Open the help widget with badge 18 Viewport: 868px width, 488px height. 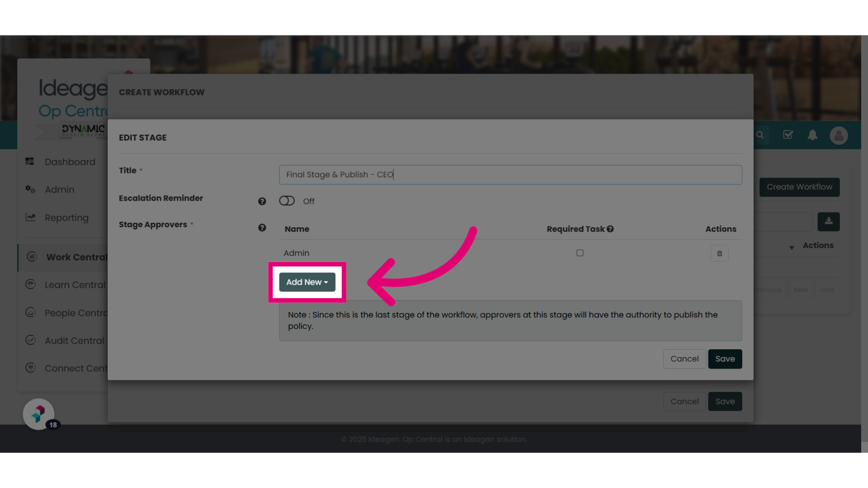[x=39, y=414]
